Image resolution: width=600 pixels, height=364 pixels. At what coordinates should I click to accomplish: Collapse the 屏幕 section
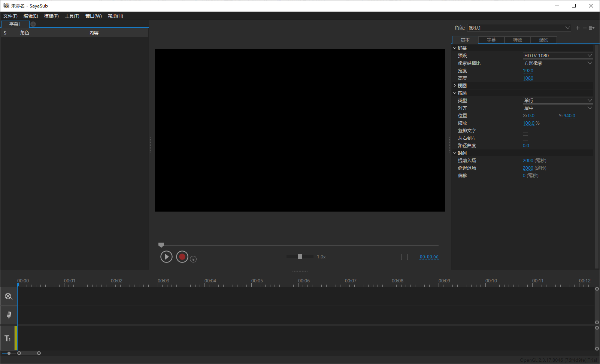(x=455, y=48)
